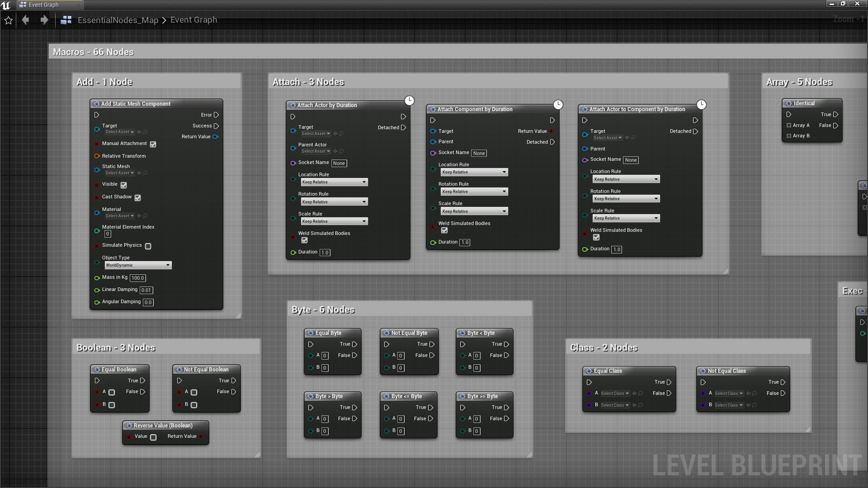
Task: Click Relative Transform orange input pin
Action: [x=97, y=156]
